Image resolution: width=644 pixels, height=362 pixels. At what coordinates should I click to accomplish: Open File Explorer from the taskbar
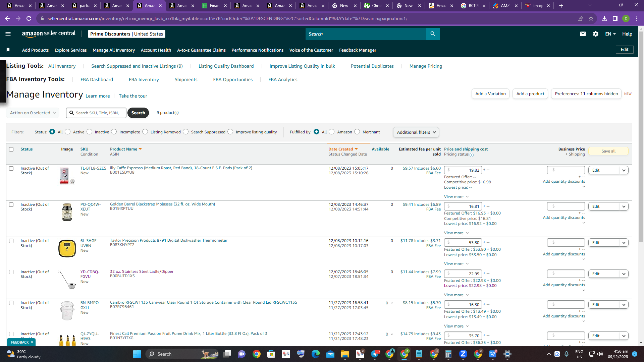pyautogui.click(x=345, y=354)
